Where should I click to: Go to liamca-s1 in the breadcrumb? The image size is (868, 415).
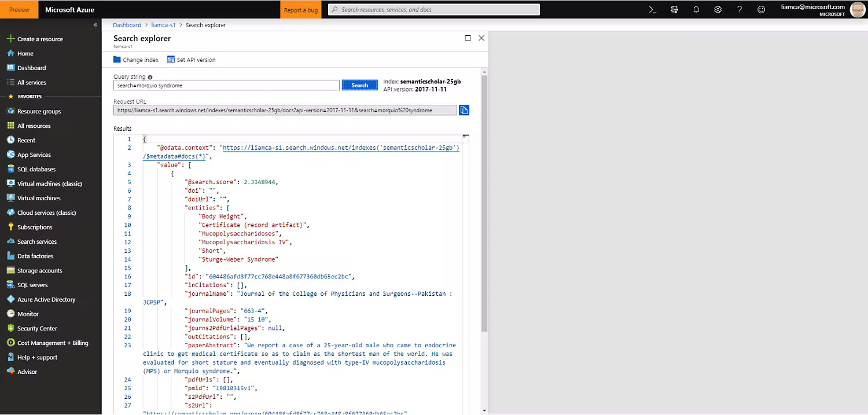(163, 25)
